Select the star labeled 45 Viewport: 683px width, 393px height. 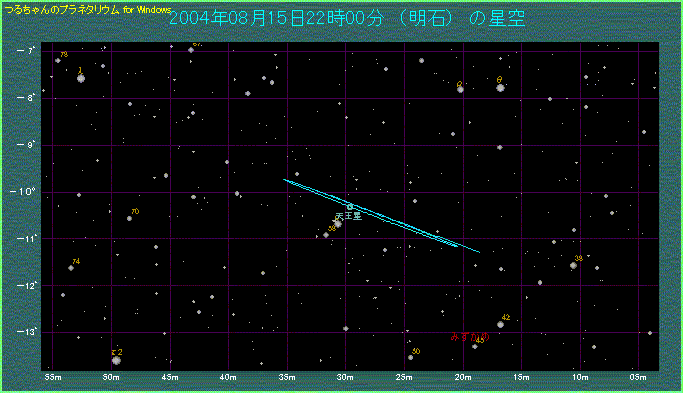(475, 346)
